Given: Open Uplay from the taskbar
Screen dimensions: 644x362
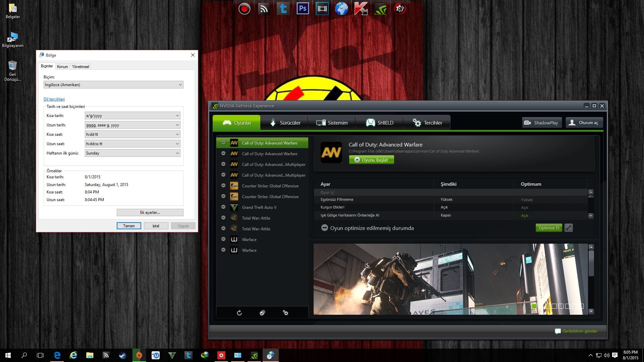Looking at the screenshot, I should point(155,355).
